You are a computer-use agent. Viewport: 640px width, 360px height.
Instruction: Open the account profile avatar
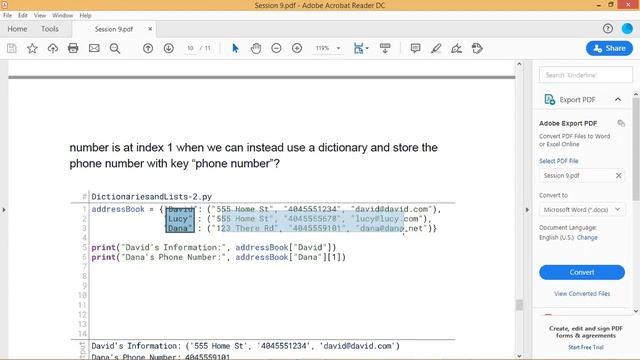click(x=627, y=29)
